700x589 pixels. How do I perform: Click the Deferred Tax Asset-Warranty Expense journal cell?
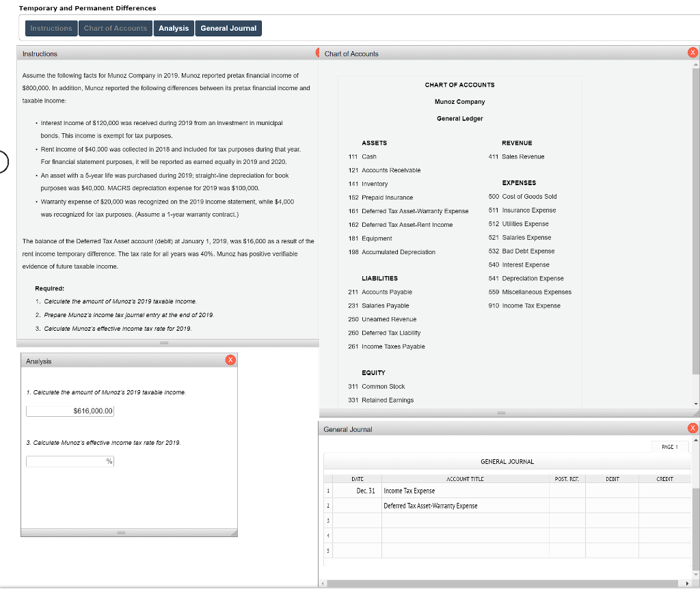pyautogui.click(x=465, y=506)
